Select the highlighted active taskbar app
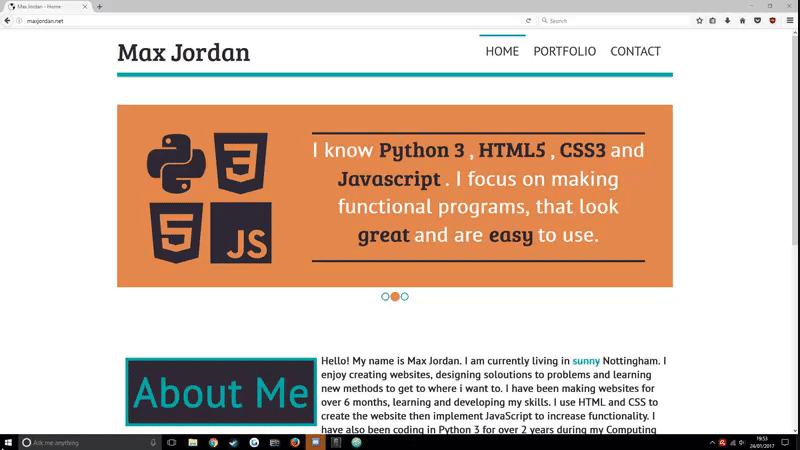Viewport: 800px width, 450px height. point(315,442)
